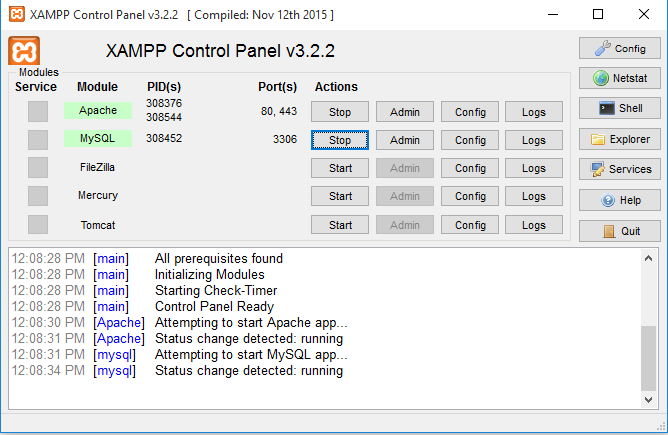
Task: Start the FileZilla module
Action: (340, 168)
